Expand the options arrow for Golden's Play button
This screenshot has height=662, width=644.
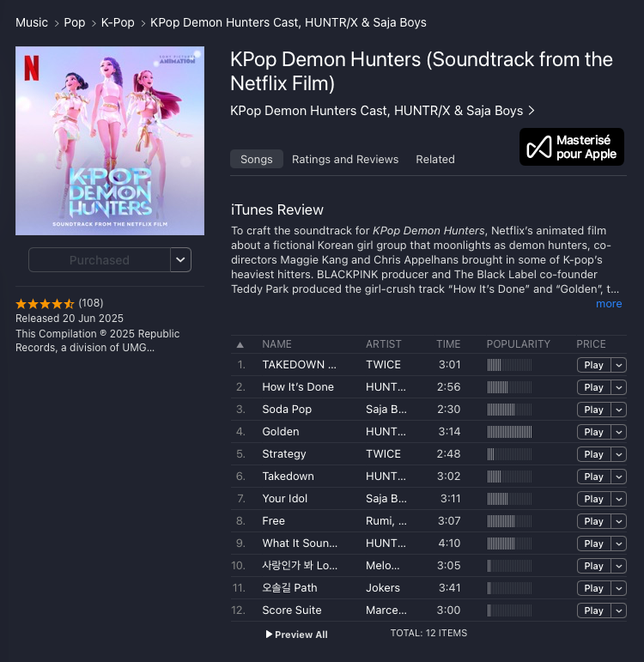pos(618,432)
